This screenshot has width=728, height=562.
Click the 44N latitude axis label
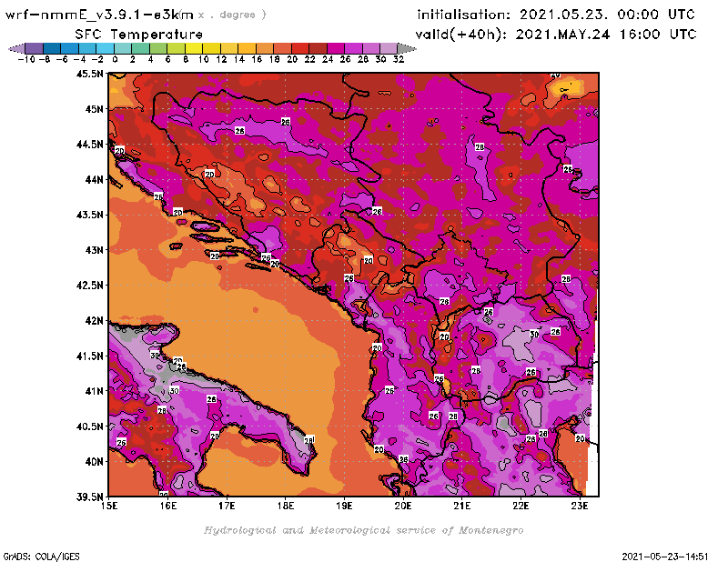(x=95, y=179)
